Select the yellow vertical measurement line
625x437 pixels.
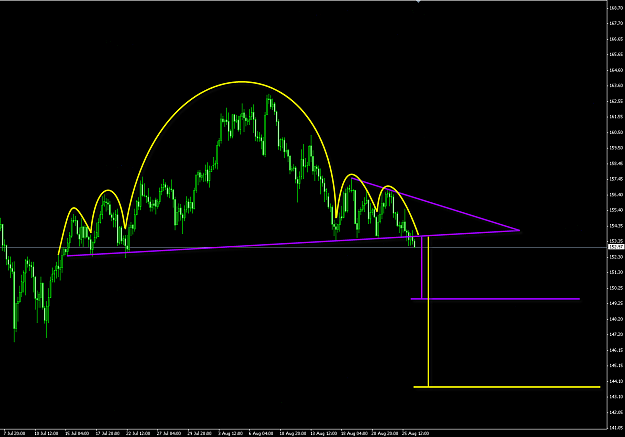428,311
